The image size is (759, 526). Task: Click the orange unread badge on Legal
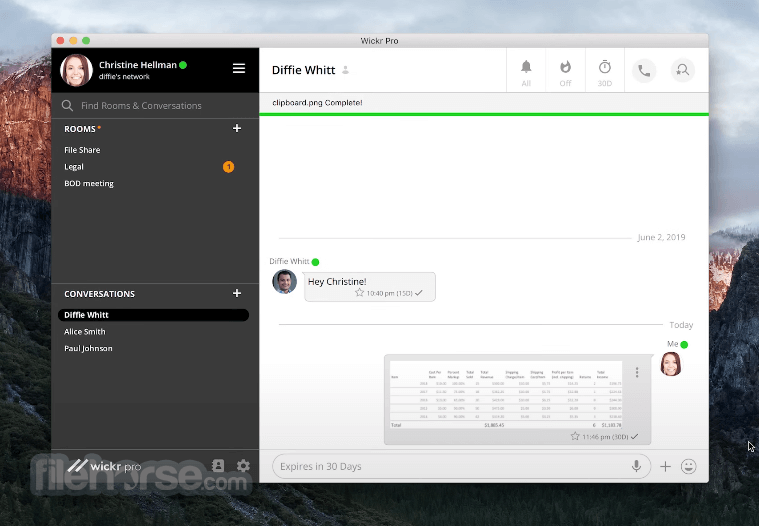pos(228,167)
